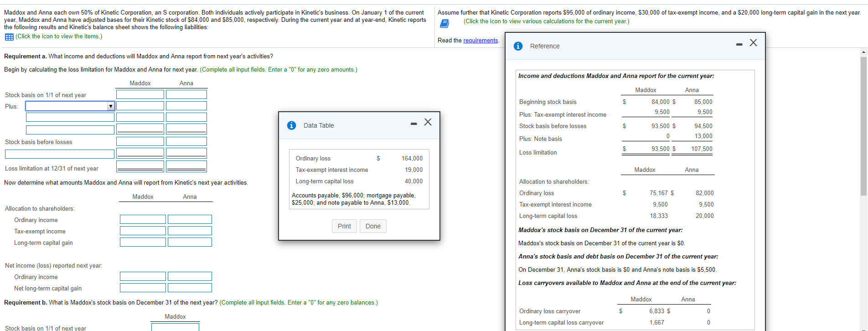This screenshot has width=868, height=331.
Task: Click the Reference info icon
Action: pos(518,46)
